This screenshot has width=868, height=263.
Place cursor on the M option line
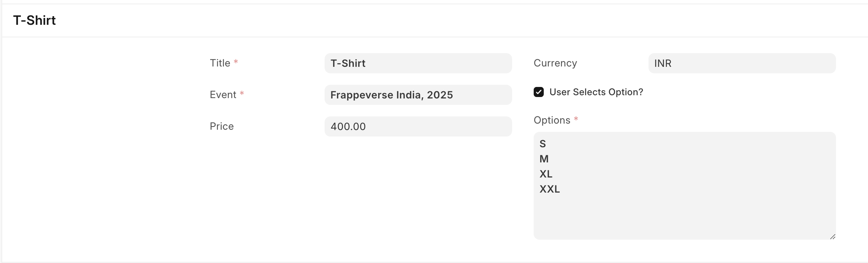[x=544, y=159]
